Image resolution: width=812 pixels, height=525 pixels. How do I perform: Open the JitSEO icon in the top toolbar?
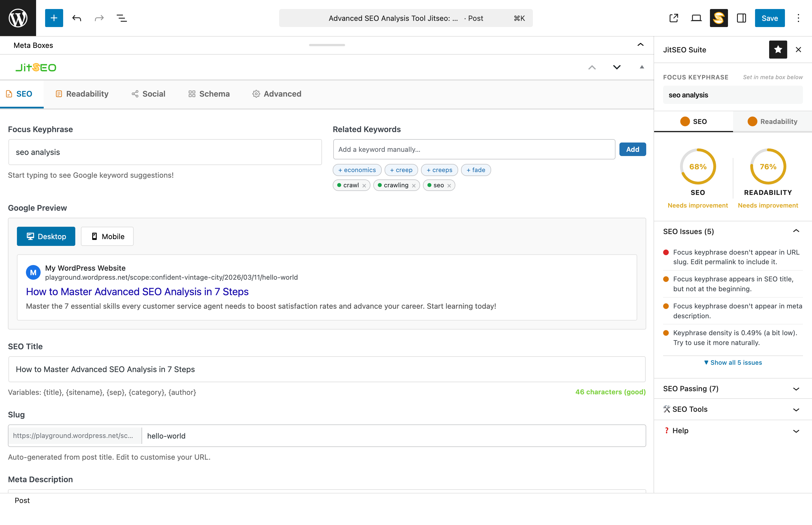pyautogui.click(x=718, y=18)
